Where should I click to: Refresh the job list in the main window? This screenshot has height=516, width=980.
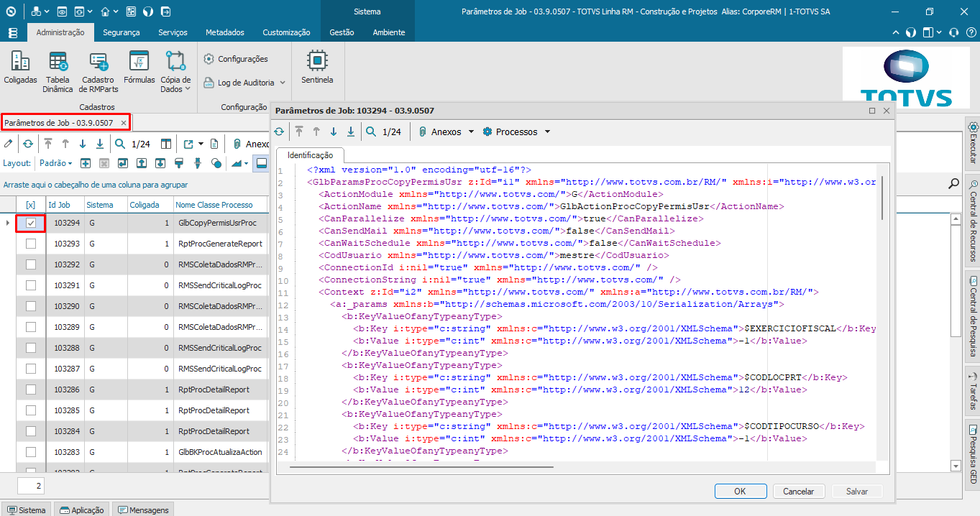pyautogui.click(x=28, y=144)
